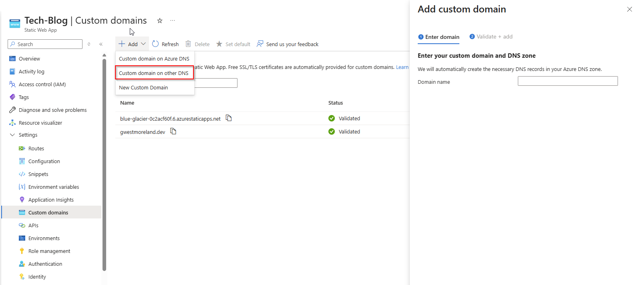Click the Validated check icon for blue-glacier domain
Image resolution: width=644 pixels, height=285 pixels.
[332, 118]
